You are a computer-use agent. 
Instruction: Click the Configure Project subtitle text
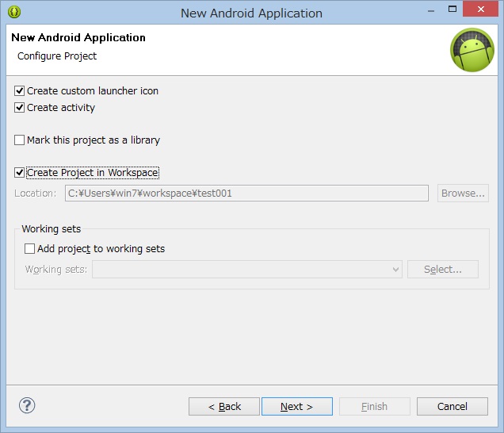coord(57,56)
